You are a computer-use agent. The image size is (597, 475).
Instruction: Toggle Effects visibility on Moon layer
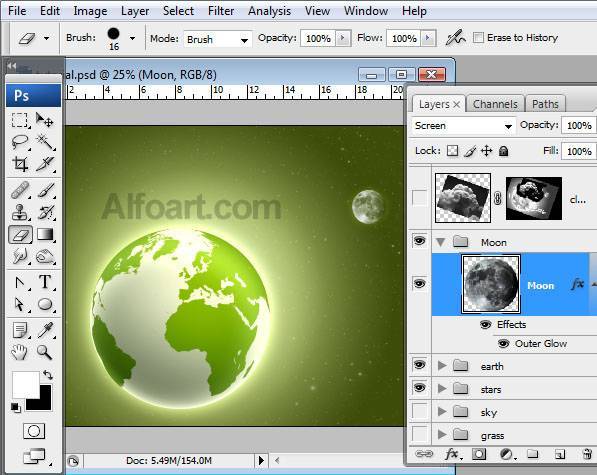coord(485,325)
